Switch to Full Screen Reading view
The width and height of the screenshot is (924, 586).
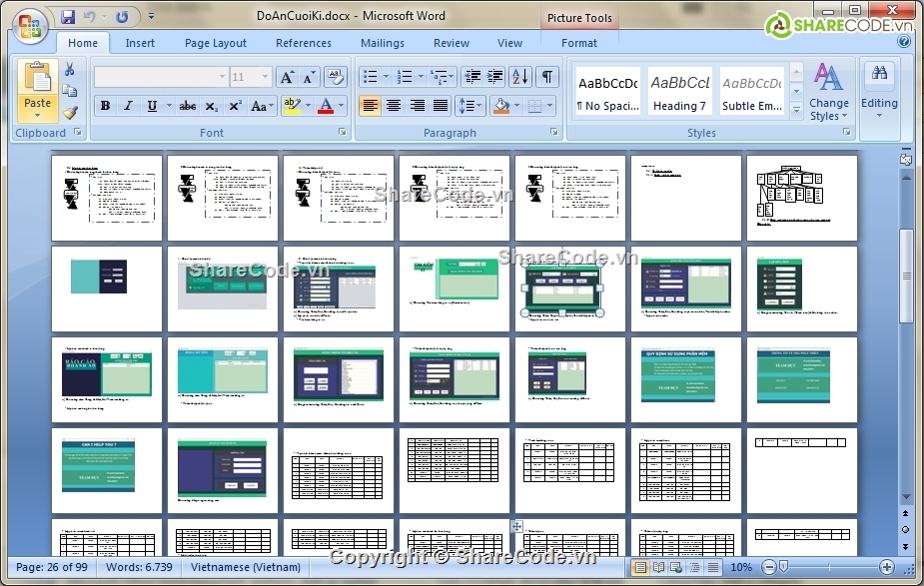click(658, 567)
